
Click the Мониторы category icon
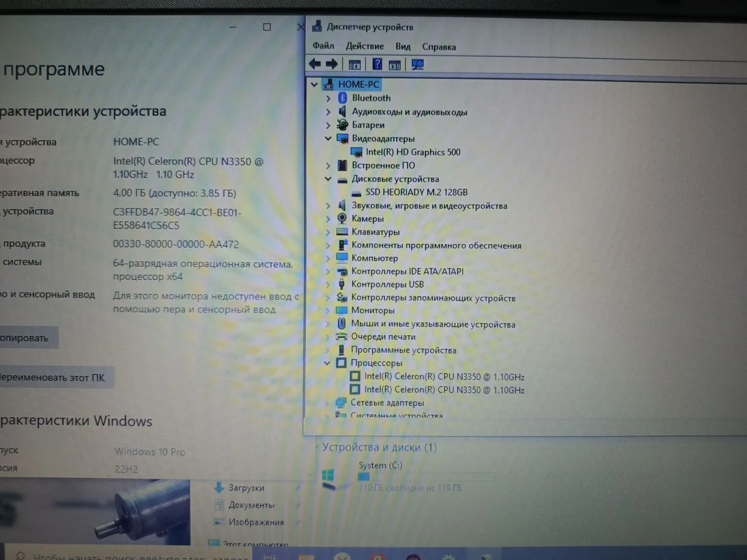tap(342, 310)
